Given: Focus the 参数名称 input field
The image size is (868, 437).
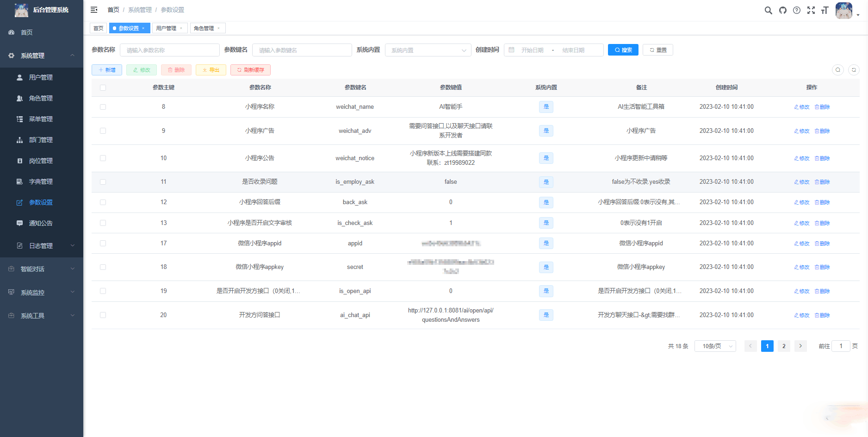Looking at the screenshot, I should 170,50.
